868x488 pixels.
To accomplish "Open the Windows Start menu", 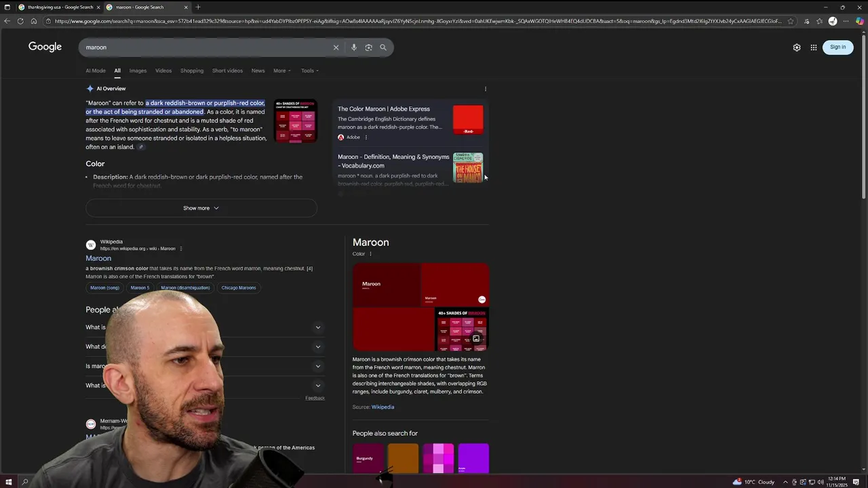I will pos(8,482).
